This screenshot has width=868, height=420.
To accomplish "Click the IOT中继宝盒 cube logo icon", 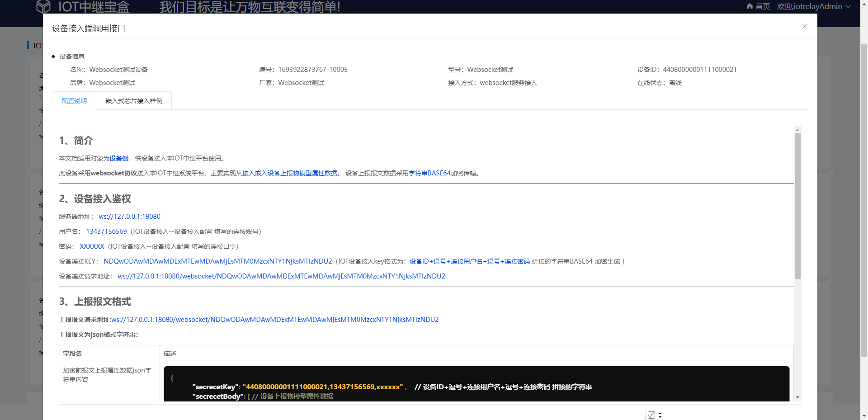I will [44, 6].
